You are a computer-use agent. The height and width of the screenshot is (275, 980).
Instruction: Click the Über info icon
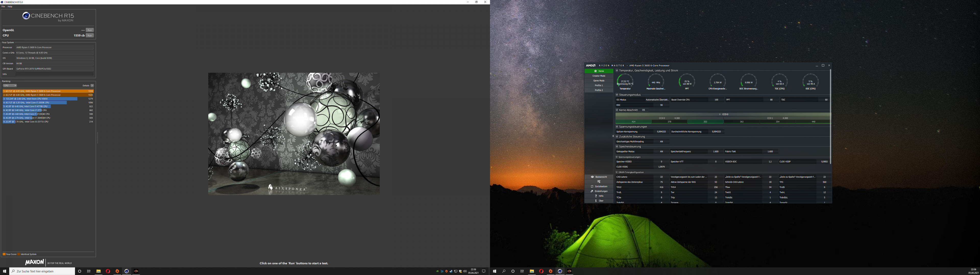coord(596,201)
